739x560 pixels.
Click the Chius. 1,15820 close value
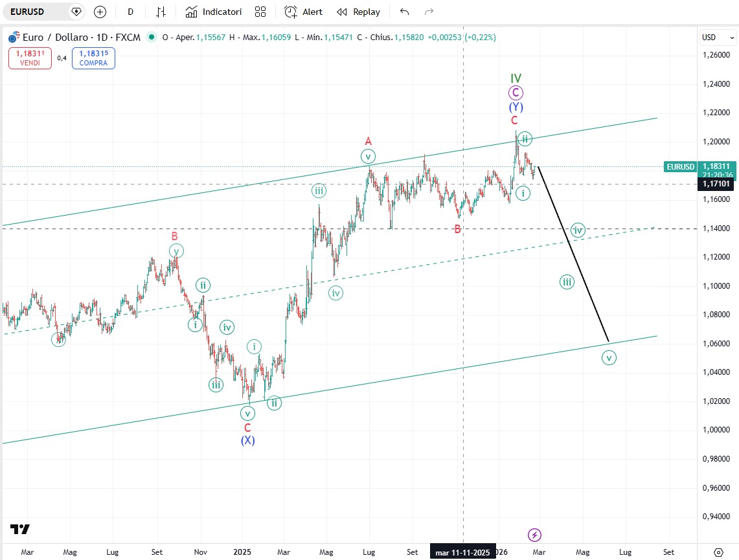pos(391,37)
